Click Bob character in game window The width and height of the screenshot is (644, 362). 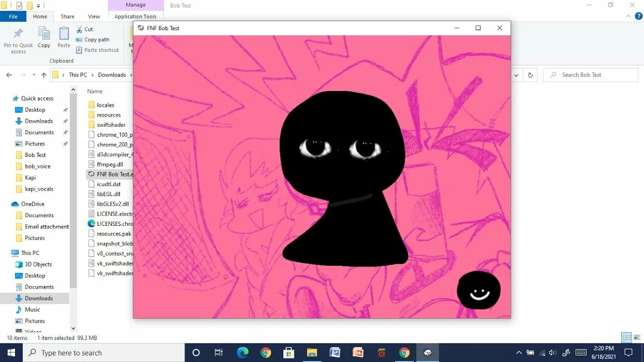tap(343, 178)
